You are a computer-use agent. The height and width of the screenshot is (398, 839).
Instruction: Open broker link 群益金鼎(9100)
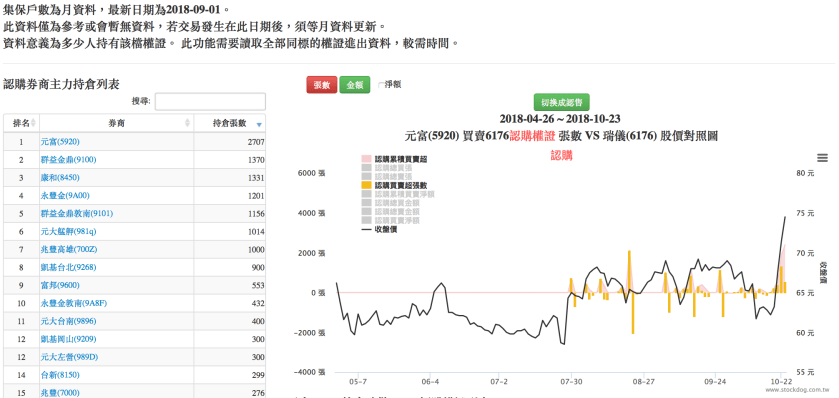pyautogui.click(x=68, y=159)
